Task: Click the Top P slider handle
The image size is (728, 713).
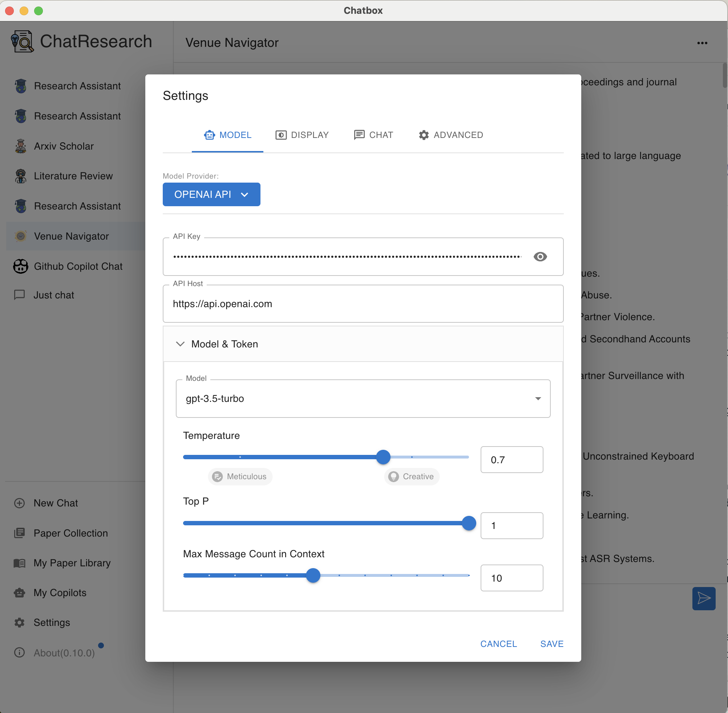Action: click(468, 523)
